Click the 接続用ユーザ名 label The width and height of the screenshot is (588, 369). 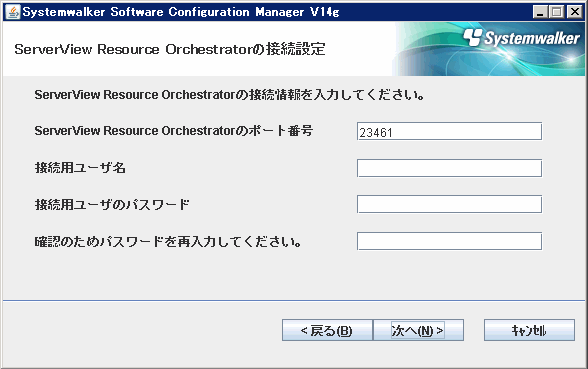(x=80, y=168)
